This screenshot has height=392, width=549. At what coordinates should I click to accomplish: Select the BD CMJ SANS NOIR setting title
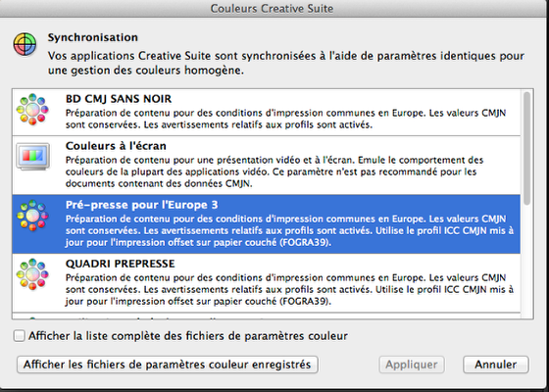pyautogui.click(x=119, y=99)
